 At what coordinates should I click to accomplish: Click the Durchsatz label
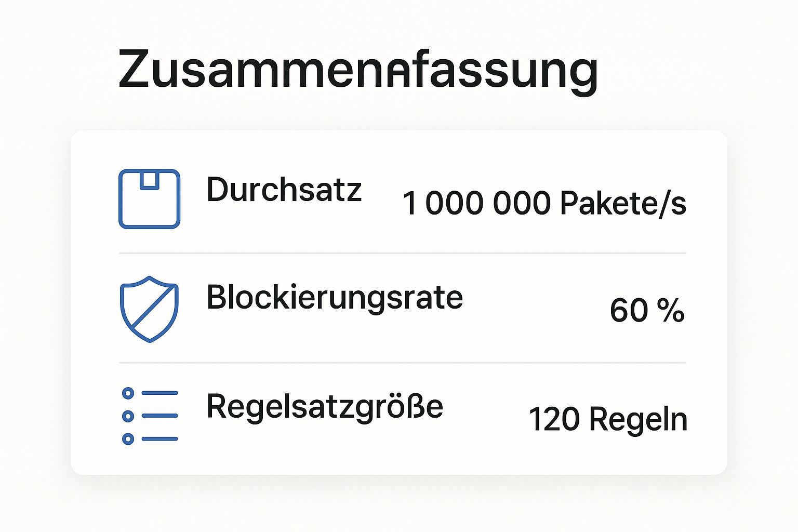point(284,190)
